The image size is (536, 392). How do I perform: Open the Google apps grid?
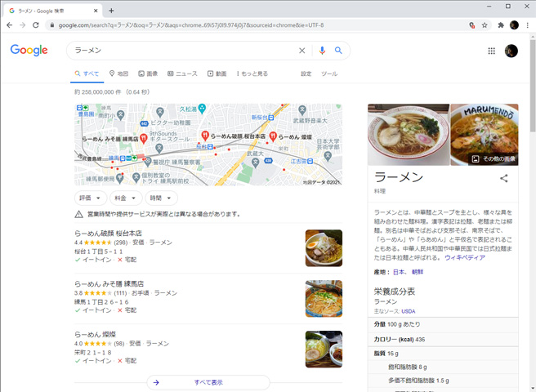[x=491, y=51]
